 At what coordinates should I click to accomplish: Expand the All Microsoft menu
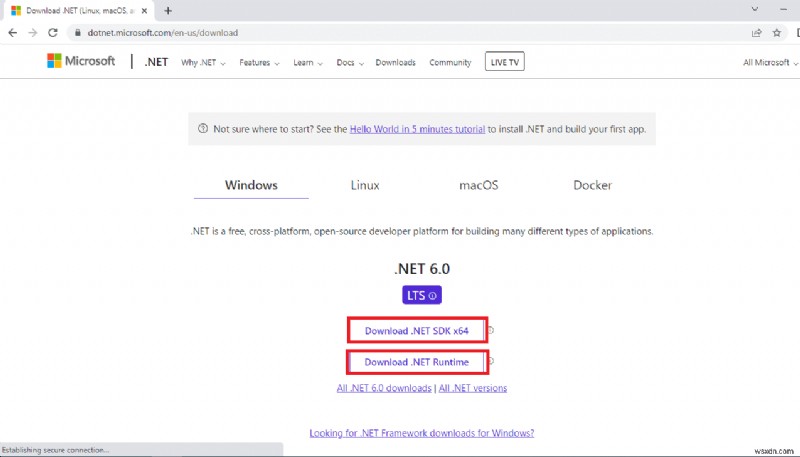coord(770,63)
